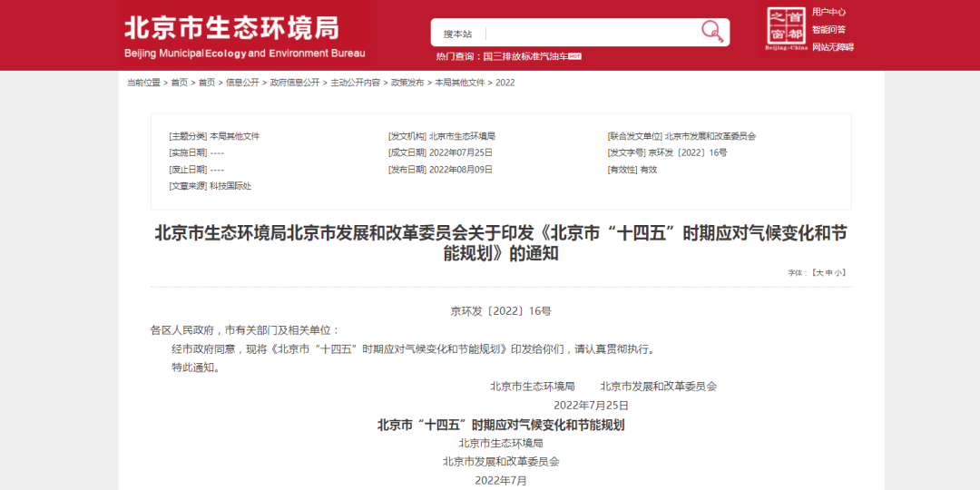Open 本局其他文件 breadcrumb link
This screenshot has height=490, width=980.
[x=460, y=83]
